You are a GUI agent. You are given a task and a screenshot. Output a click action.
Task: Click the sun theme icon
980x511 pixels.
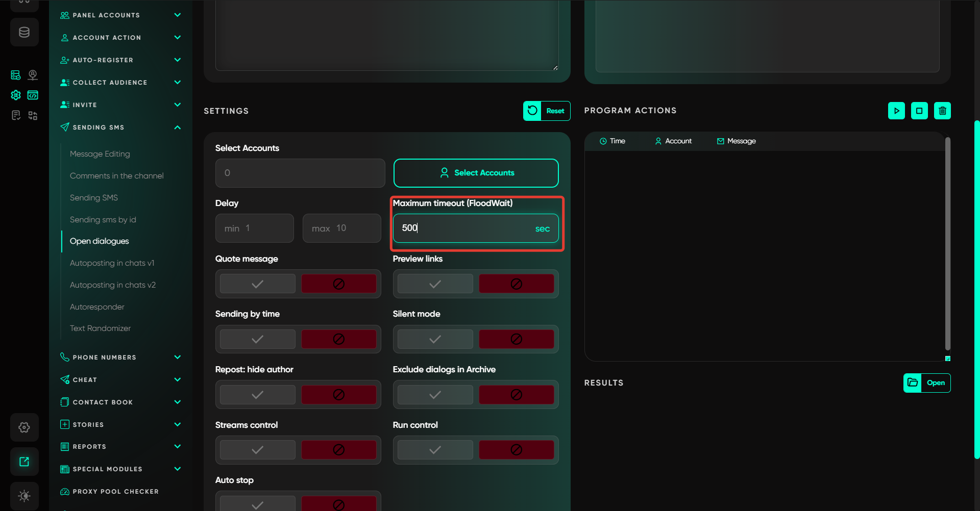pos(24,496)
